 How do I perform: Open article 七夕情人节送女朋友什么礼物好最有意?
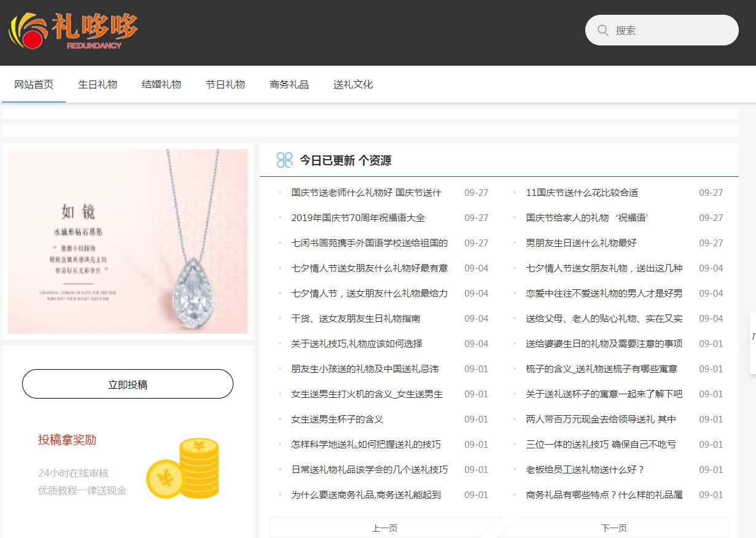pos(370,268)
